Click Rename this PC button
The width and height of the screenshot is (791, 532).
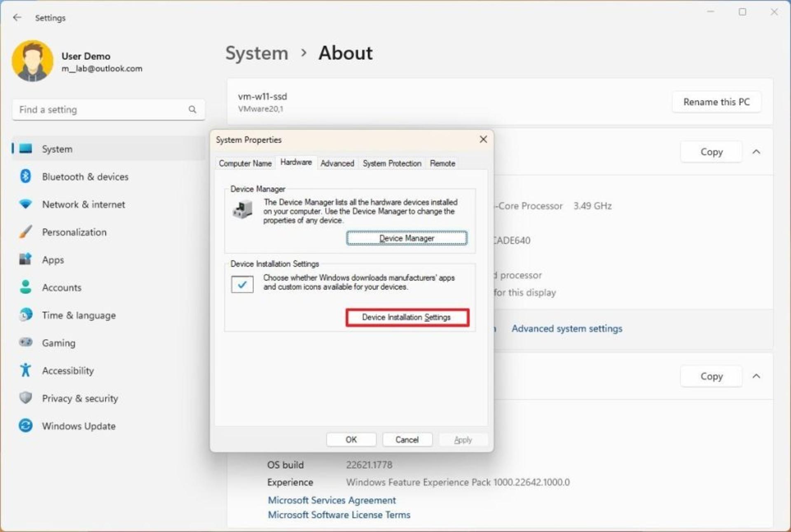pyautogui.click(x=716, y=102)
